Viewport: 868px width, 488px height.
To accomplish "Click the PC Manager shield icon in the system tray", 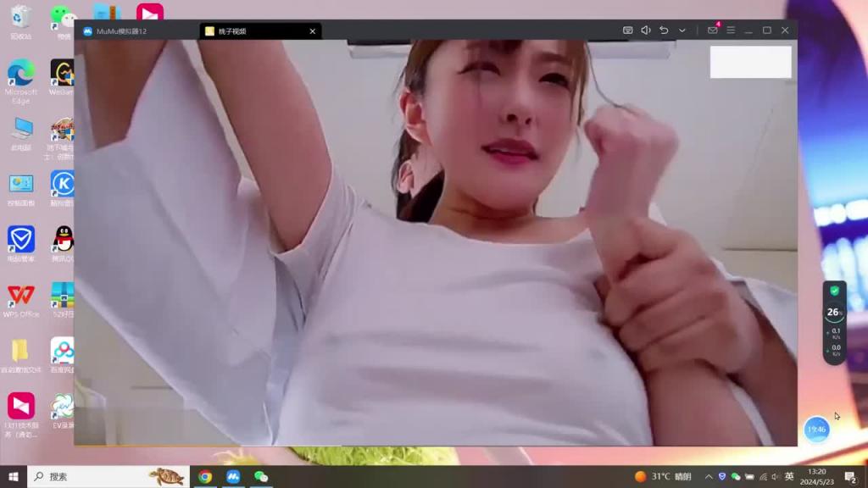I will click(x=722, y=476).
